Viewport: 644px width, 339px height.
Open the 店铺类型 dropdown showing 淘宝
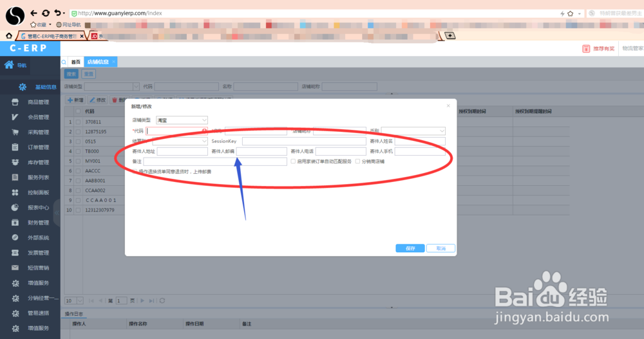[182, 120]
